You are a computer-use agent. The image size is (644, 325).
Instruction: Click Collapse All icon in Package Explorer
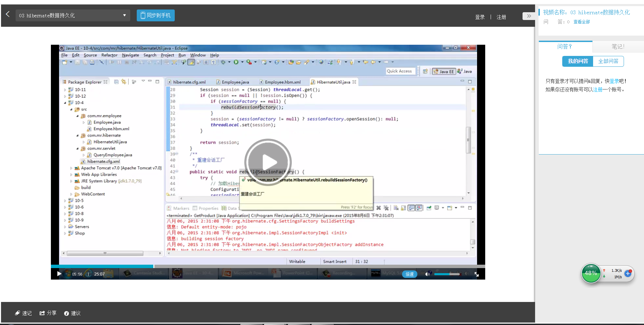point(116,82)
